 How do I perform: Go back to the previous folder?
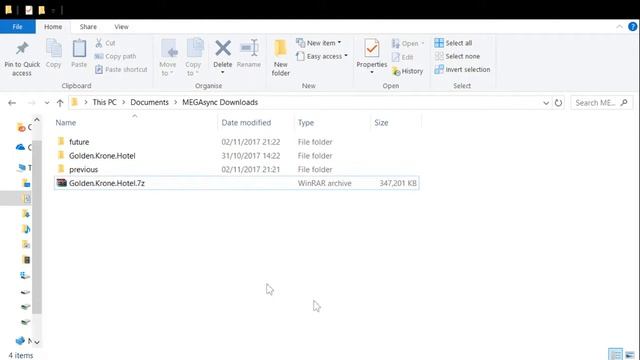point(12,103)
